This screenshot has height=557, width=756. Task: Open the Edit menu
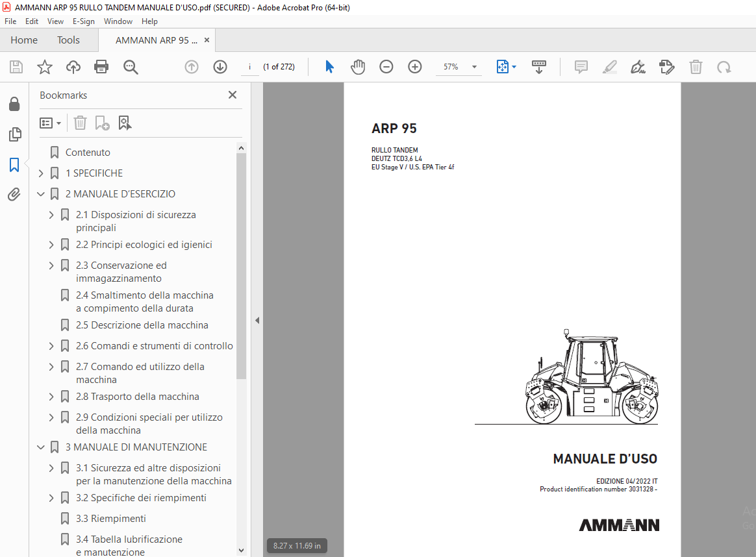32,21
